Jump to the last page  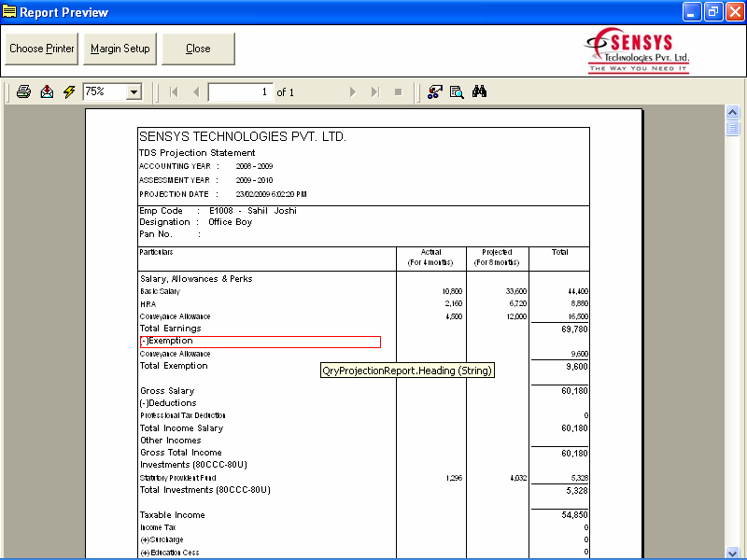(375, 91)
